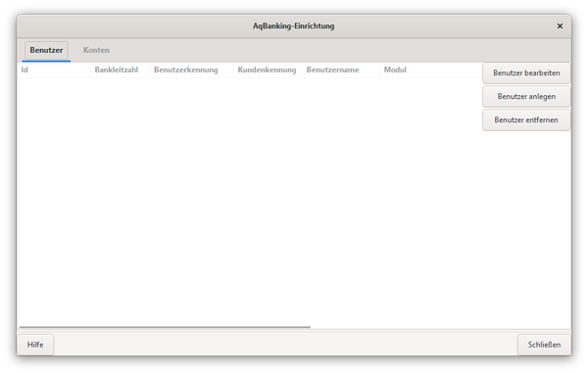The width and height of the screenshot is (588, 374).
Task: Sort by the Benutzername column header
Action: (341, 70)
